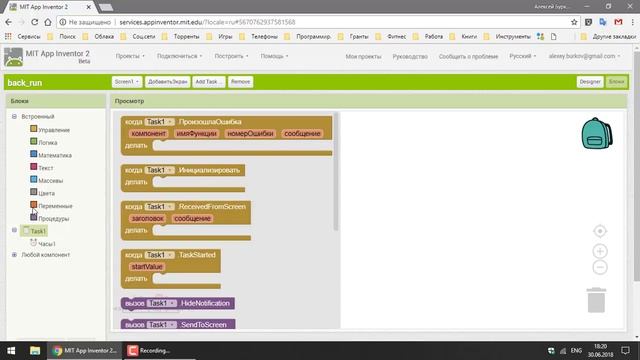The image size is (640, 360).
Task: Reload the browser page
Action: (x=34, y=22)
